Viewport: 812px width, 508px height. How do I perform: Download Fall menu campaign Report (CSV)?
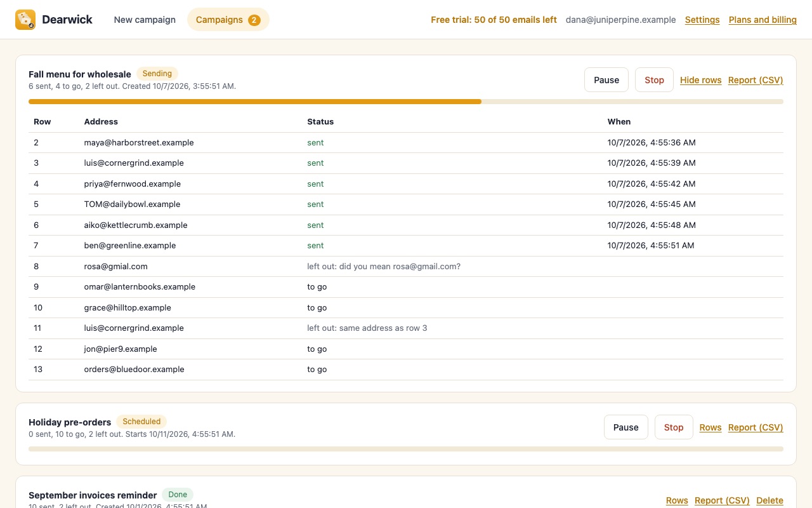[x=756, y=80]
